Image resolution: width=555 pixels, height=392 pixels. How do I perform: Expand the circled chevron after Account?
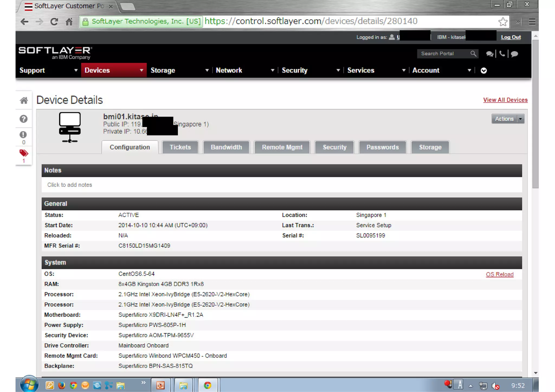click(484, 71)
